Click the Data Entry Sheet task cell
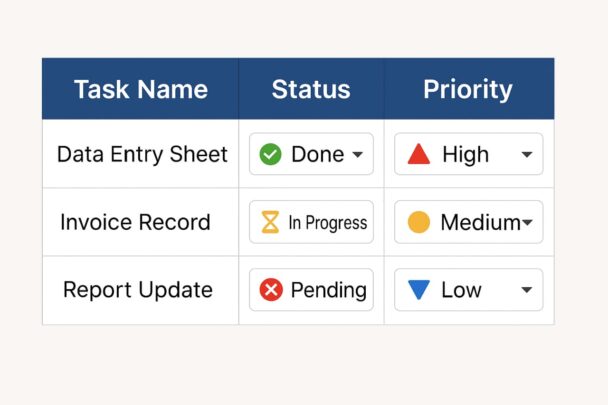The height and width of the screenshot is (405, 608). click(x=142, y=154)
